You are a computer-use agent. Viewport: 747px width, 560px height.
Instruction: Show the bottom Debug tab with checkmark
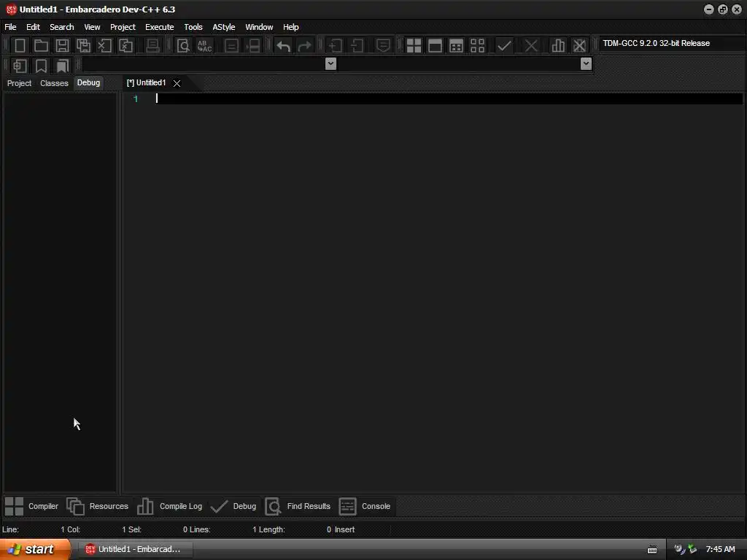click(x=233, y=506)
